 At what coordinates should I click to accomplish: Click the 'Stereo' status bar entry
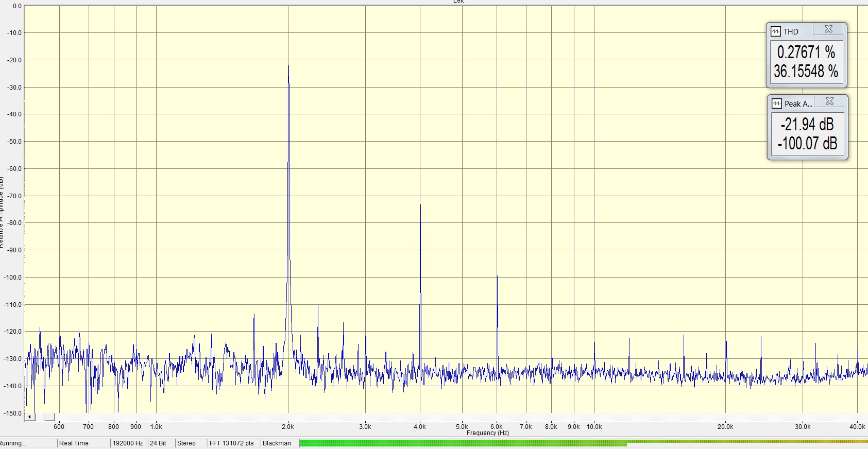point(190,443)
